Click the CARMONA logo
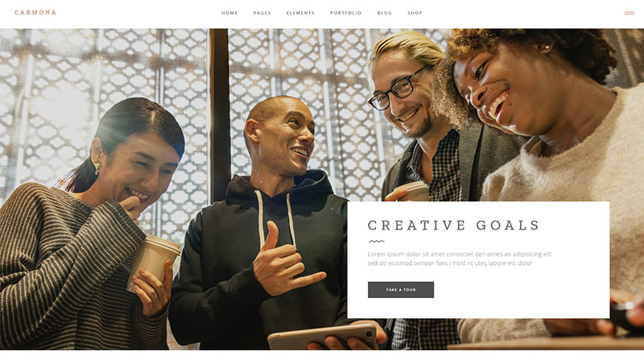This screenshot has width=644, height=364. click(35, 12)
